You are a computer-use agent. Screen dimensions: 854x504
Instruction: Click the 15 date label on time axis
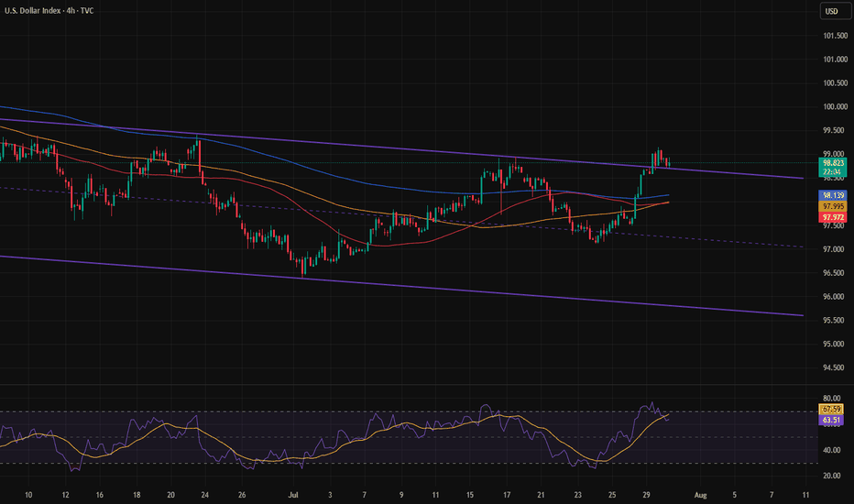point(469,495)
